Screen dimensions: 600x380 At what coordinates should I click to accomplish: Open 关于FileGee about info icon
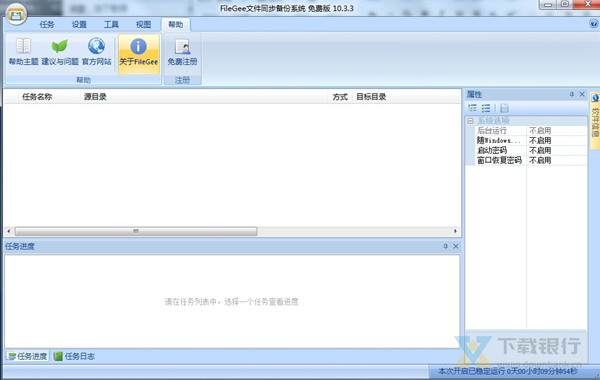[139, 53]
